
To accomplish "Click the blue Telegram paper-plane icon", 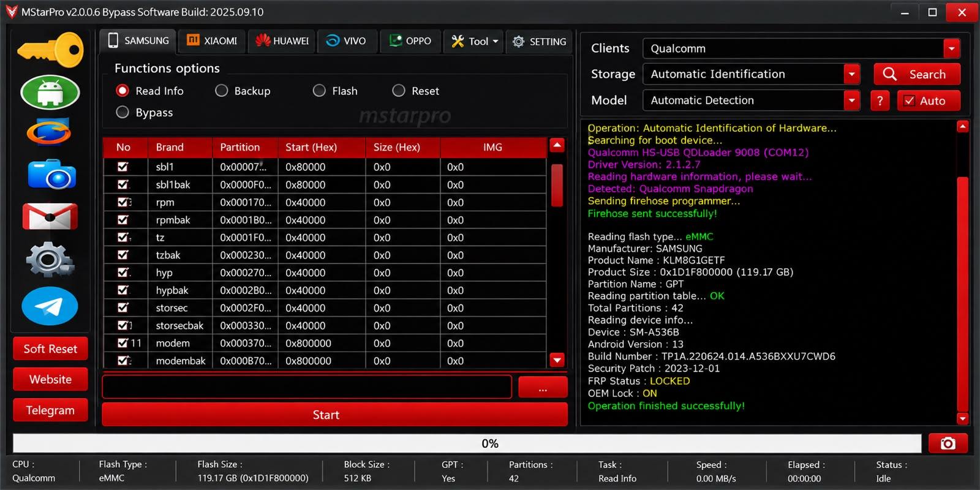I will point(50,306).
